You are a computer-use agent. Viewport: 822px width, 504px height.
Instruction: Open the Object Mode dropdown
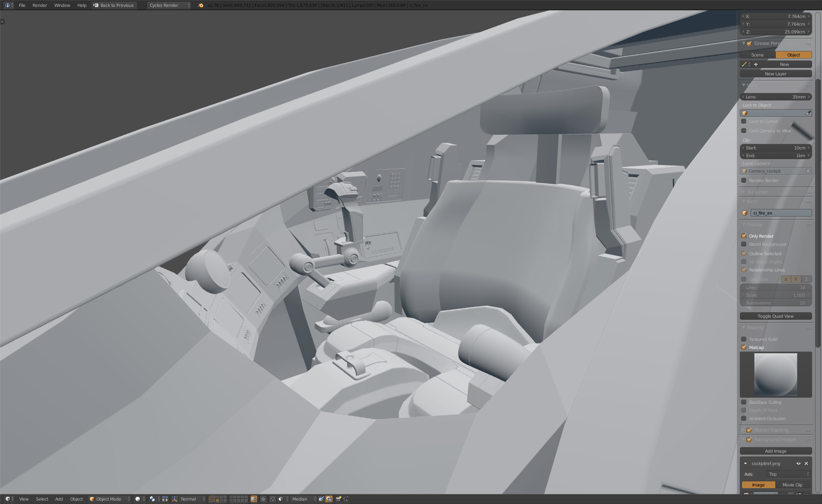click(109, 499)
